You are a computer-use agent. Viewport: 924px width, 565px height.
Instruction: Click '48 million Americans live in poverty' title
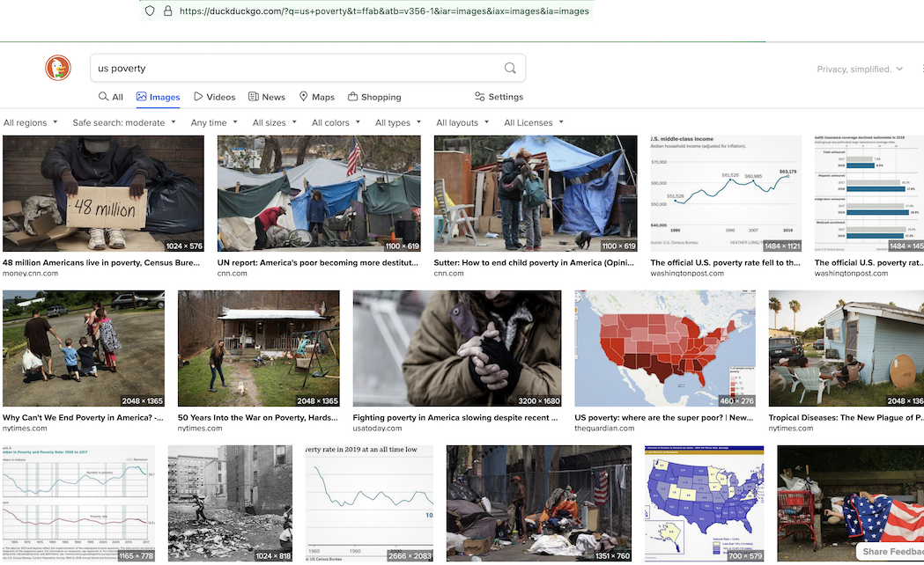(x=100, y=262)
